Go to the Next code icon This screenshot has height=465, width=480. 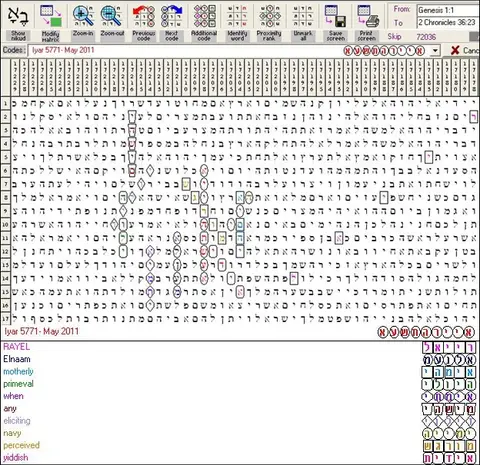click(x=171, y=16)
